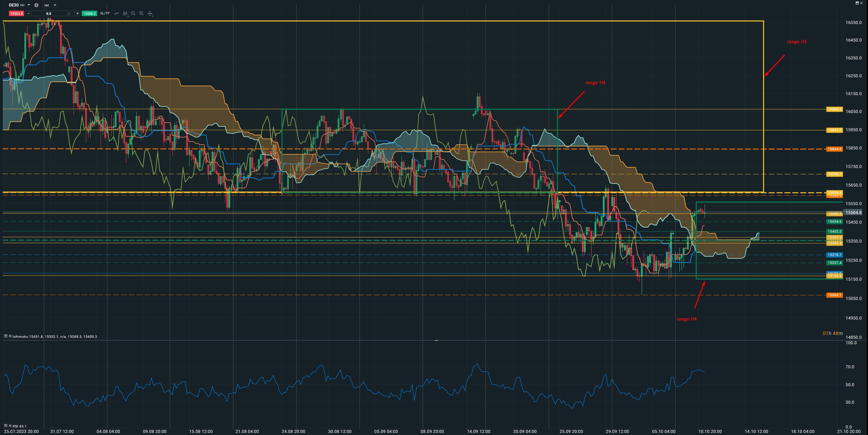
Task: Open Ichimoku indicator settings icon
Action: [6, 336]
